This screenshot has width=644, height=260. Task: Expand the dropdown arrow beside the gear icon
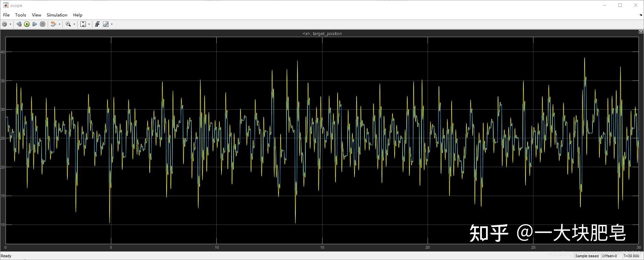(10, 24)
